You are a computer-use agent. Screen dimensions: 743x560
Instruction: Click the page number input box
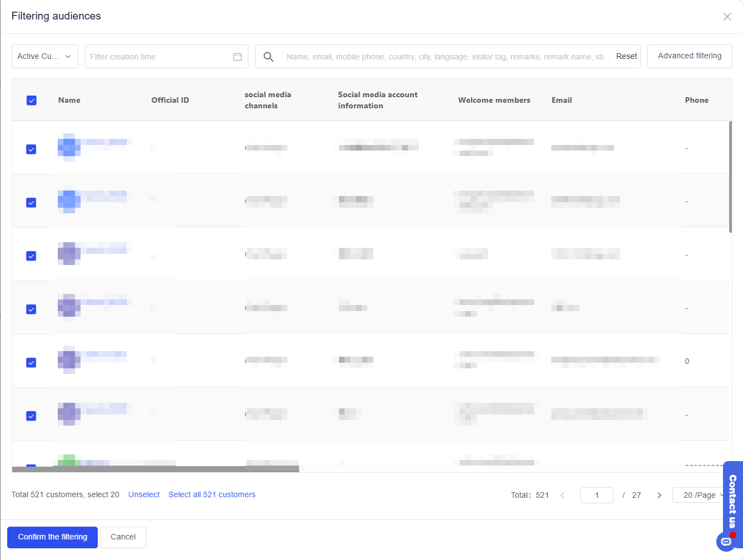pos(597,495)
